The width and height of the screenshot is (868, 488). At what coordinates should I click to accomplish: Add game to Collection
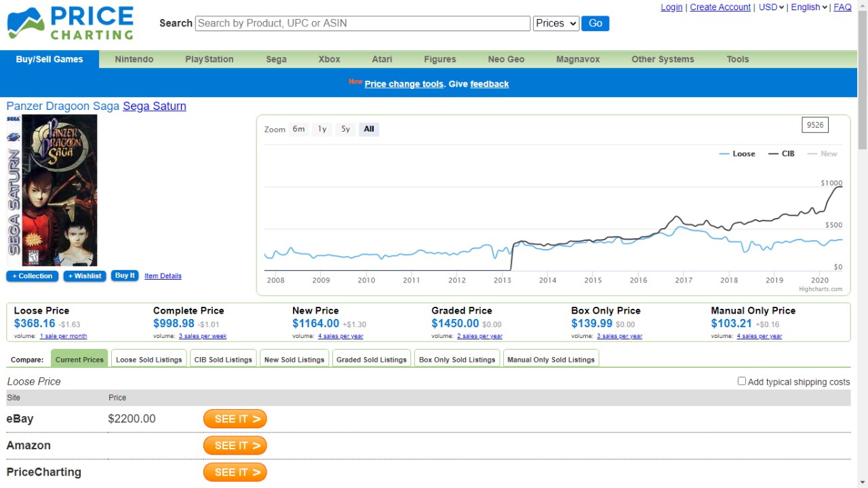tap(32, 276)
